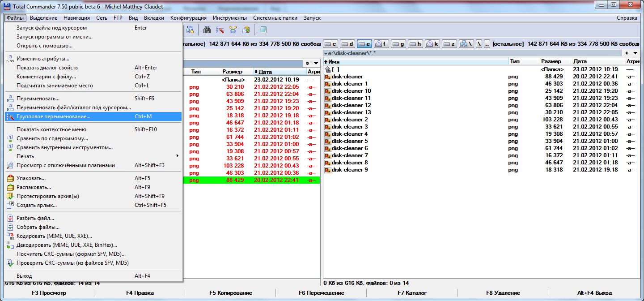The width and height of the screenshot is (644, 301).
Task: Click the Total Commander title bar floppy icon
Action: (7, 6)
